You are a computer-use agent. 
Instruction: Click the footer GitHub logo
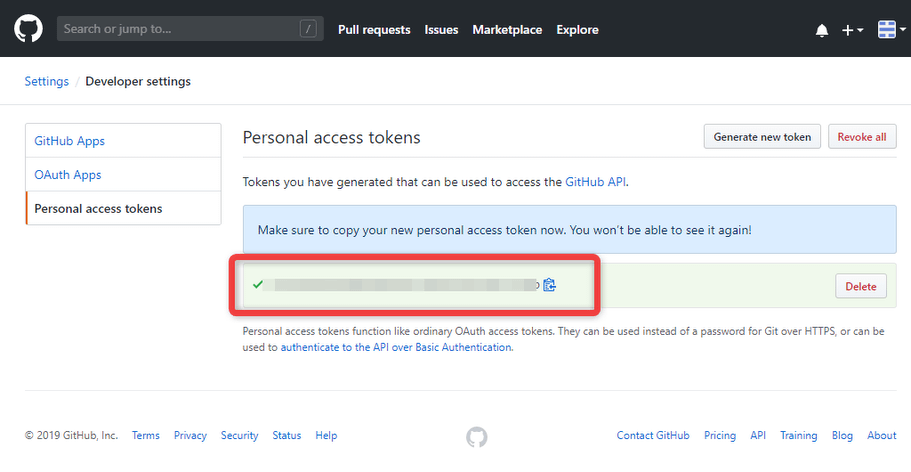(476, 437)
